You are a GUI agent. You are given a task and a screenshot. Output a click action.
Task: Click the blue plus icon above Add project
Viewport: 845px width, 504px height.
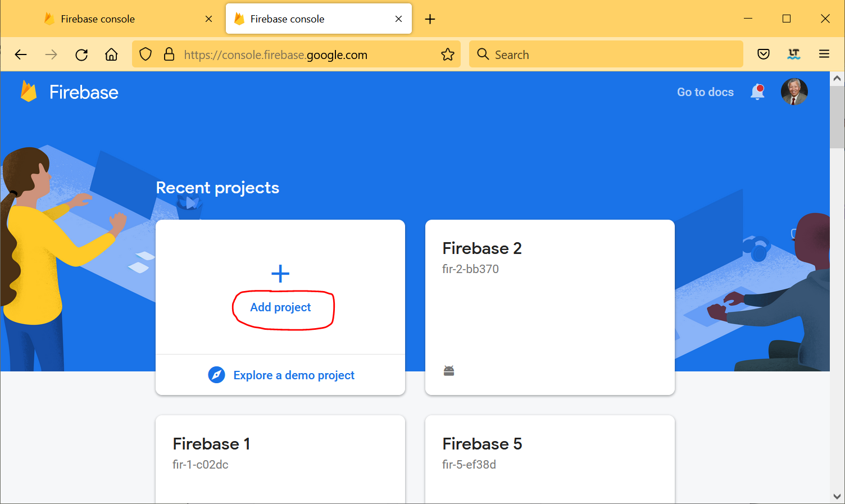point(280,274)
